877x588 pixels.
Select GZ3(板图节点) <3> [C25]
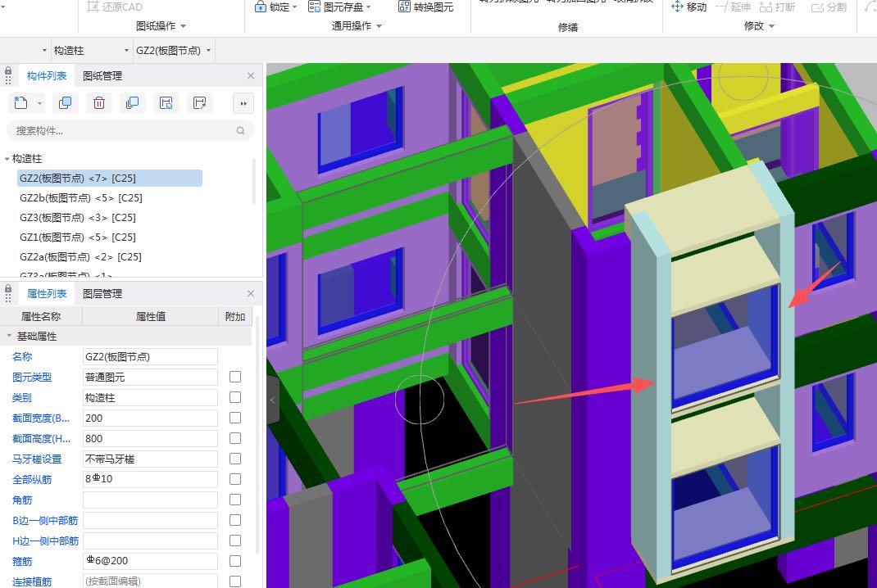(x=78, y=217)
